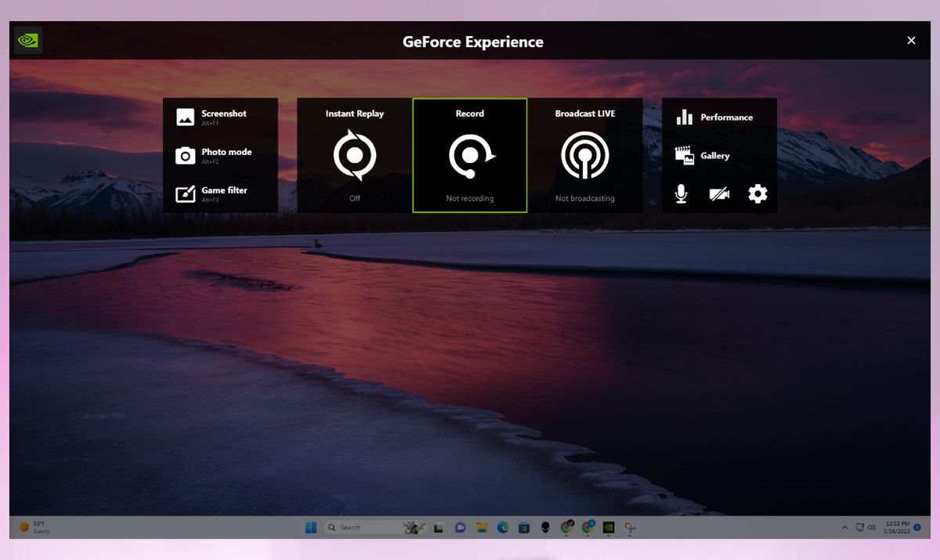Launch Microsoft Edge from the taskbar
This screenshot has height=560, width=940.
pos(502,527)
